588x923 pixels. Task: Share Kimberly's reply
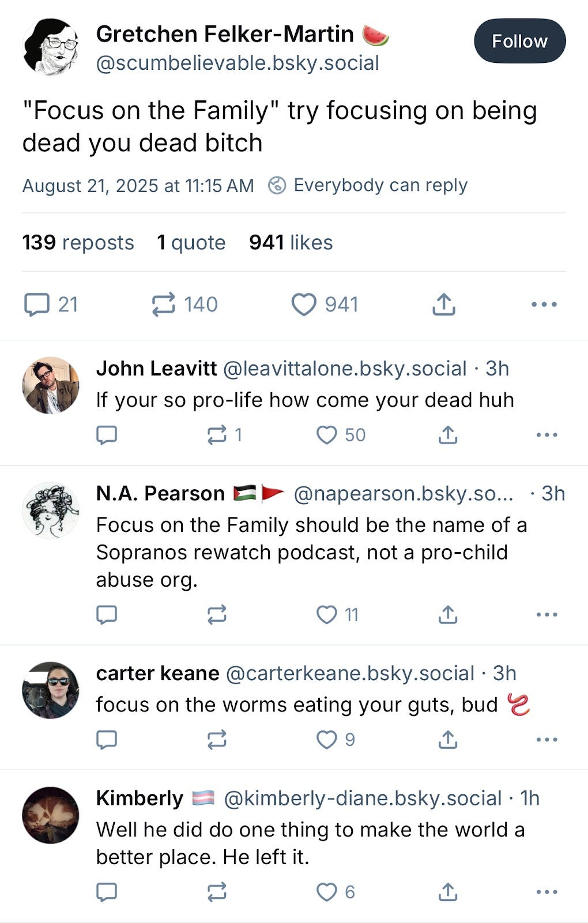447,892
